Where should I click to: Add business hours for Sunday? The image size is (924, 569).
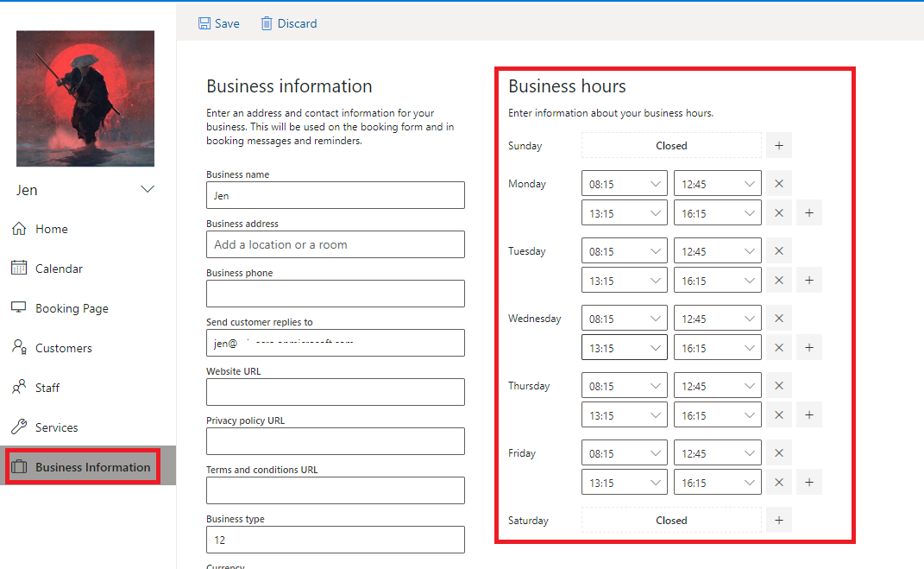coord(779,146)
